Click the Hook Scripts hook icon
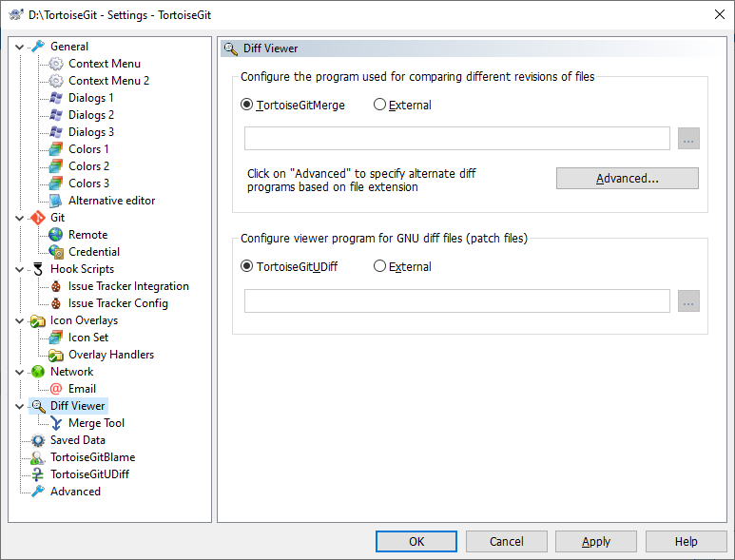 (37, 269)
